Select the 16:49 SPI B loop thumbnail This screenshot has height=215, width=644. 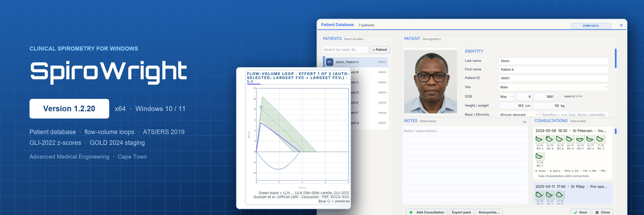coord(570,139)
